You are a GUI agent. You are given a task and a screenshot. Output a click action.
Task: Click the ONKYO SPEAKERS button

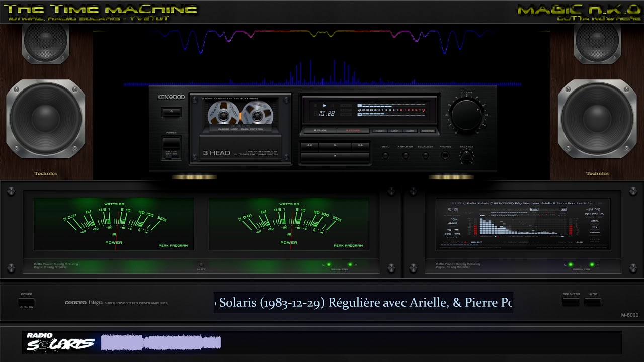pyautogui.click(x=571, y=302)
